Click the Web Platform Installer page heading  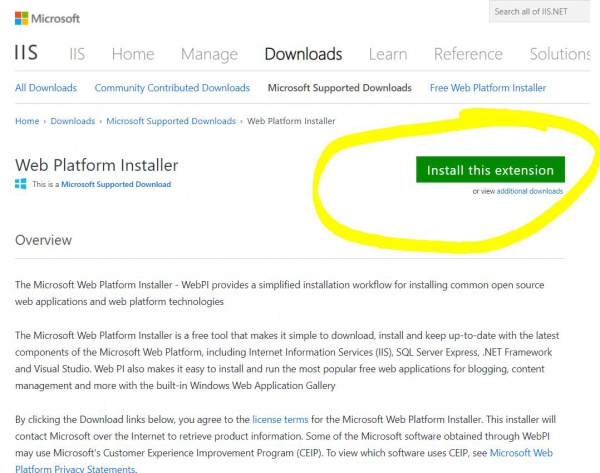pos(96,165)
